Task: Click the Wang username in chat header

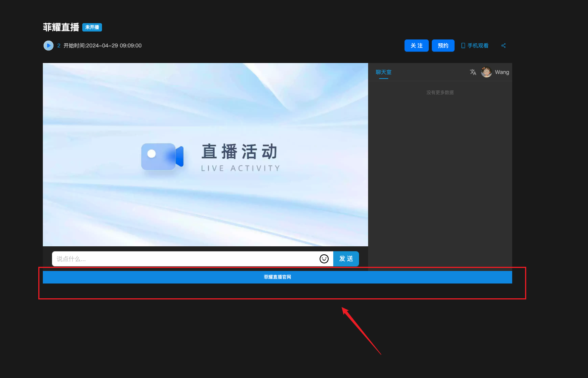Action: 502,72
